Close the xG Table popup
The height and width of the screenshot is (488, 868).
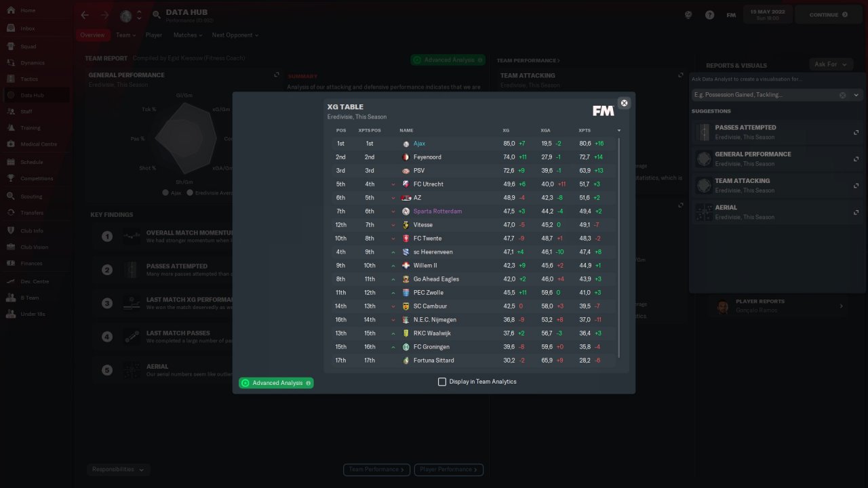(625, 103)
